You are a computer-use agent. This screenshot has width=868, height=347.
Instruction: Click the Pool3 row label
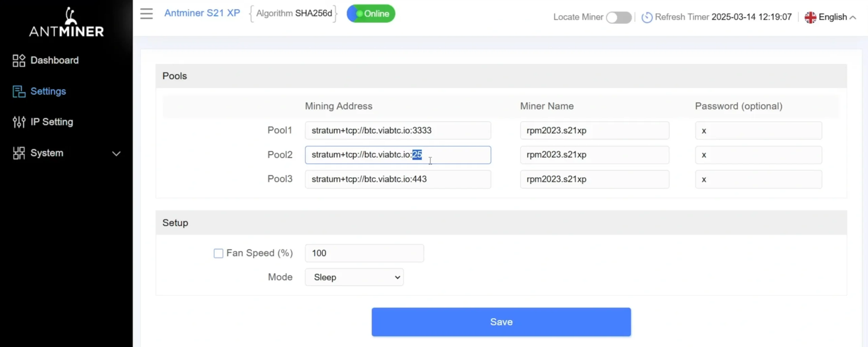pos(280,179)
